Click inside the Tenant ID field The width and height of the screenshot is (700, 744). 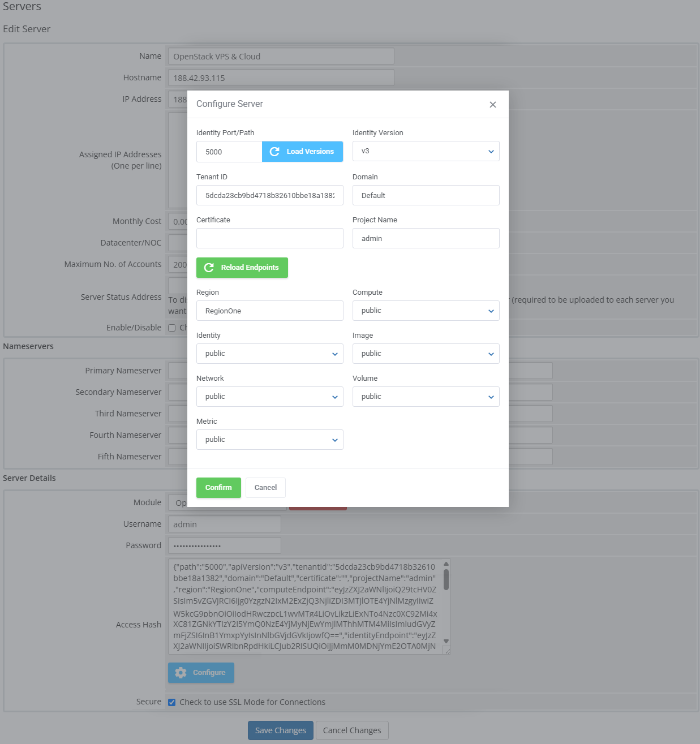269,195
